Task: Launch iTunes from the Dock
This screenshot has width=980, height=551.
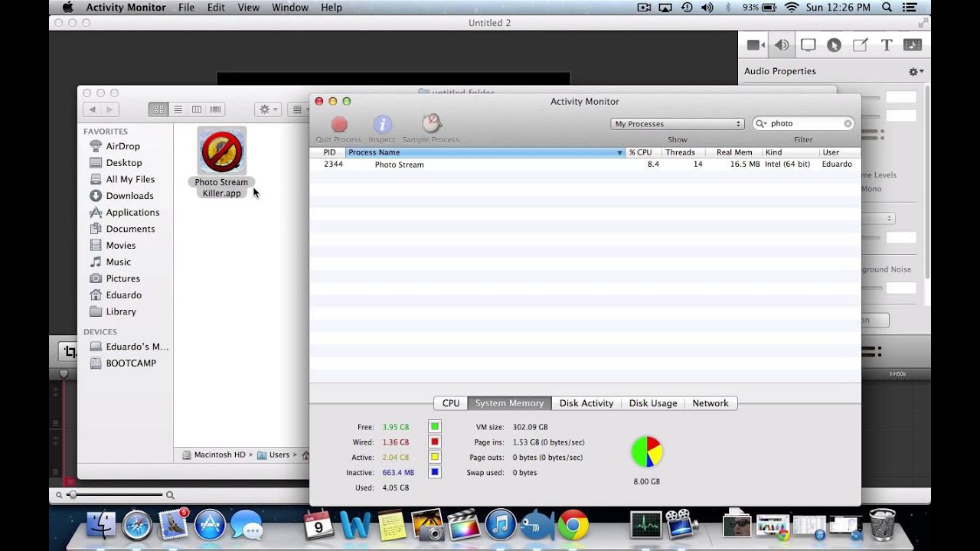Action: coord(501,526)
